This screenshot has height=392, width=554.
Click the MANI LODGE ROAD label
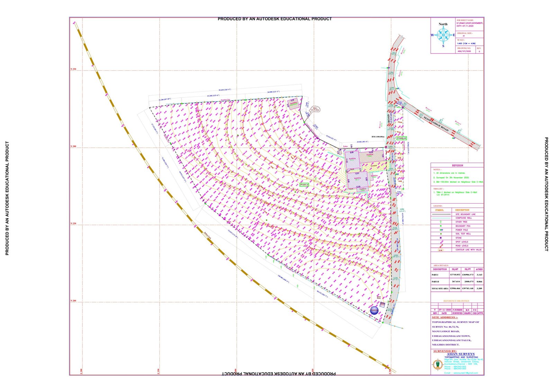coord(436,124)
